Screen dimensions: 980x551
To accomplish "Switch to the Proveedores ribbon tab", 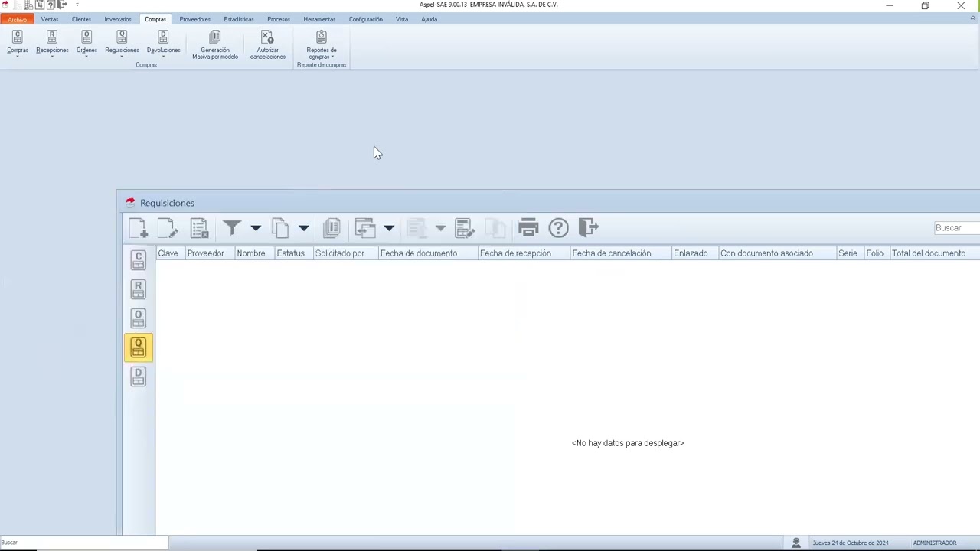I will coord(195,19).
